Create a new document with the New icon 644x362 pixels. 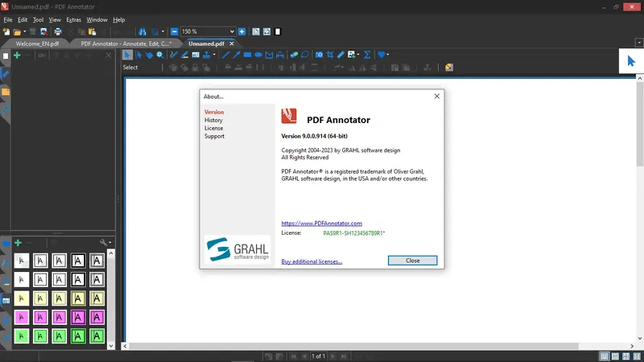click(x=6, y=31)
